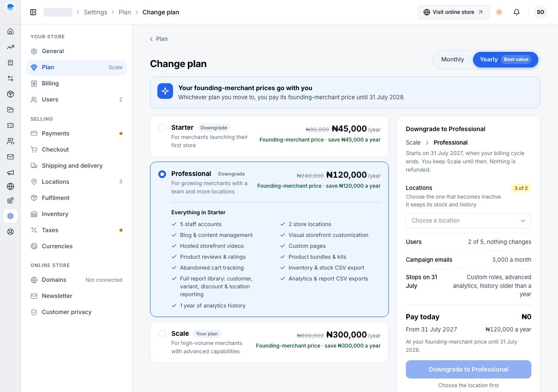558x392 pixels.
Task: Switch billing to Monthly
Action: pos(453,60)
